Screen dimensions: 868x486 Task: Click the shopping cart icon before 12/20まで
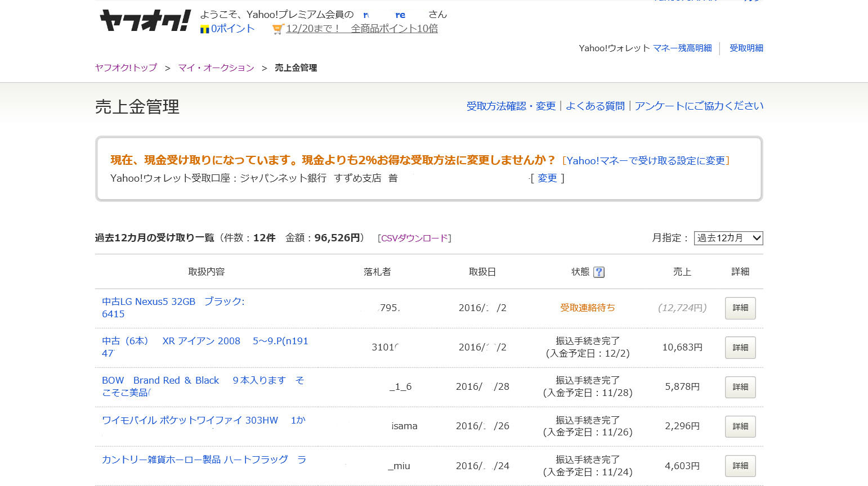(x=277, y=29)
